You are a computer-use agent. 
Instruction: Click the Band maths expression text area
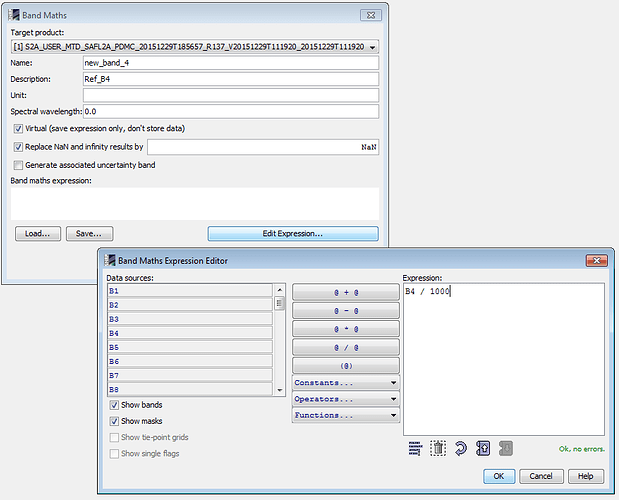(x=195, y=204)
